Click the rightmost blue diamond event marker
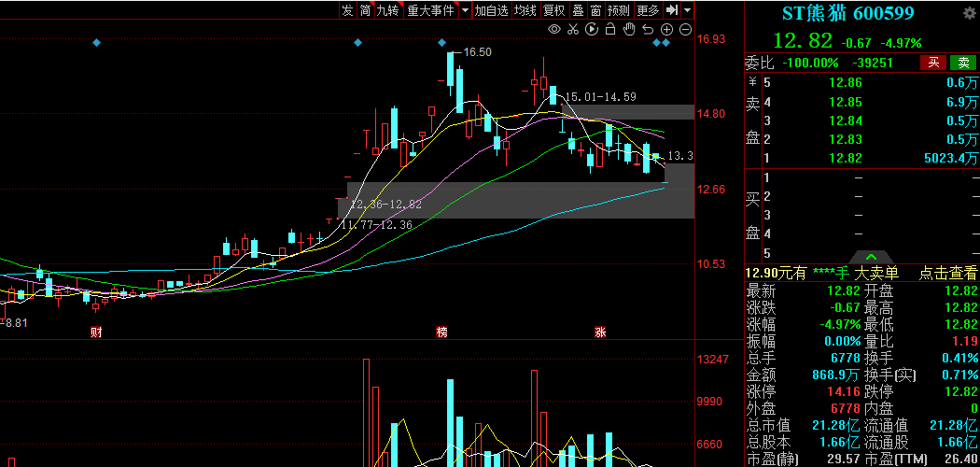The width and height of the screenshot is (980, 467). pos(666,43)
